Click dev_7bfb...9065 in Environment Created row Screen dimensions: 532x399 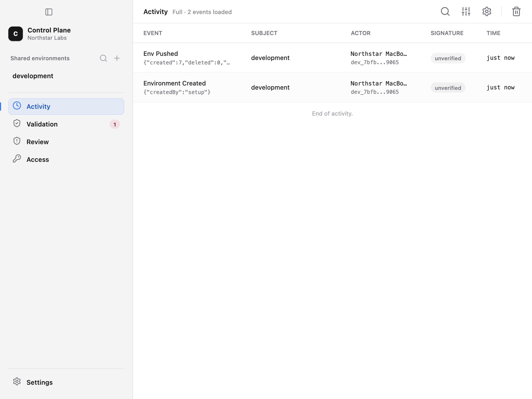[375, 92]
